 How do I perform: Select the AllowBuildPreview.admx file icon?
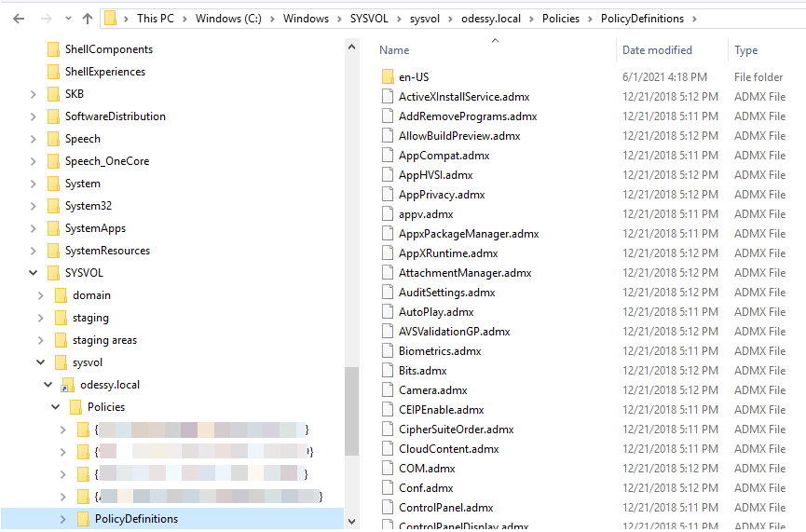point(388,136)
